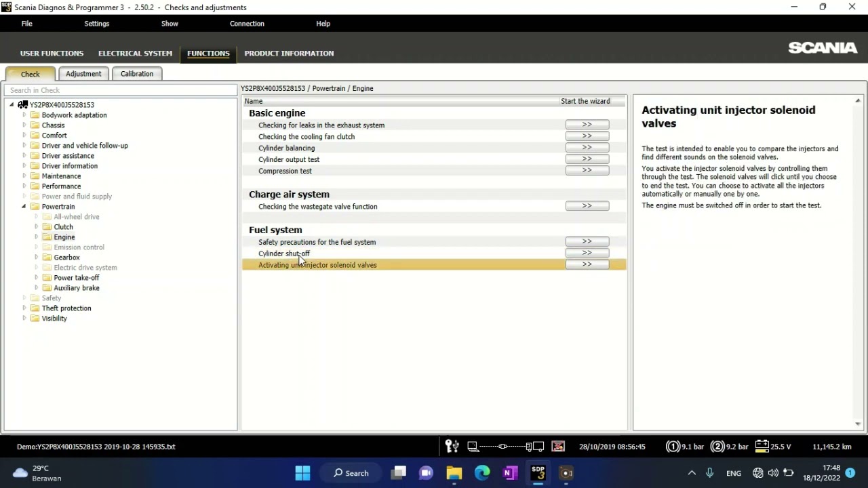Click the Bodywork adaptation folder icon

pos(35,115)
